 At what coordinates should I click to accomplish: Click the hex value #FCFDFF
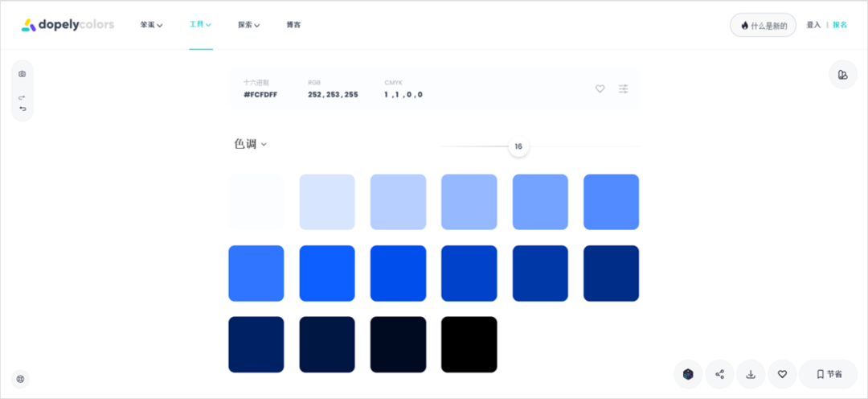pos(260,95)
